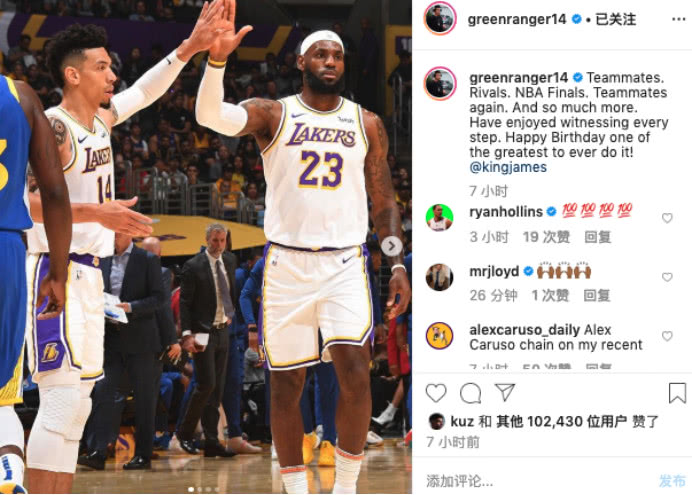Like ryanhollins' comment heart
This screenshot has width=692, height=495.
tap(667, 218)
